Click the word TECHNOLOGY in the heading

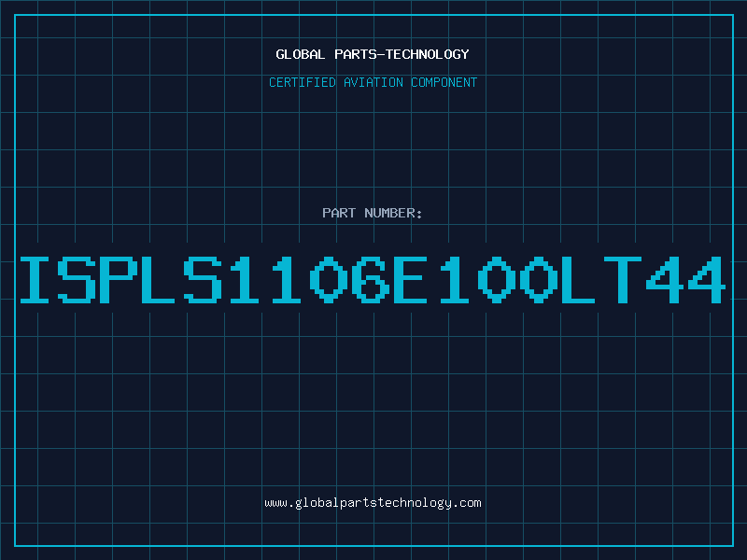[x=428, y=54]
